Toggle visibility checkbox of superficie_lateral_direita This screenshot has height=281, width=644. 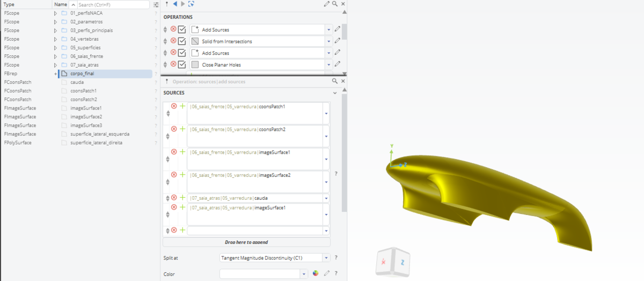tap(64, 143)
